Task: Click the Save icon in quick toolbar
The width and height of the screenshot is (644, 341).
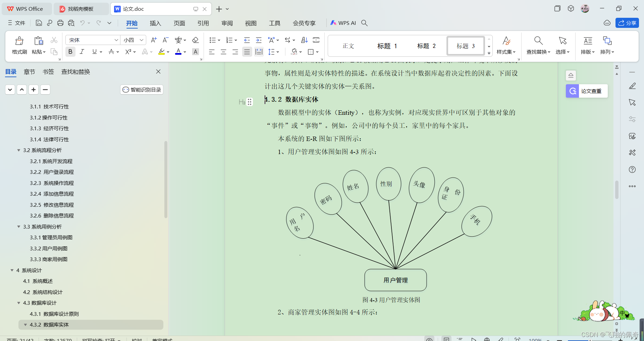Action: pos(39,23)
